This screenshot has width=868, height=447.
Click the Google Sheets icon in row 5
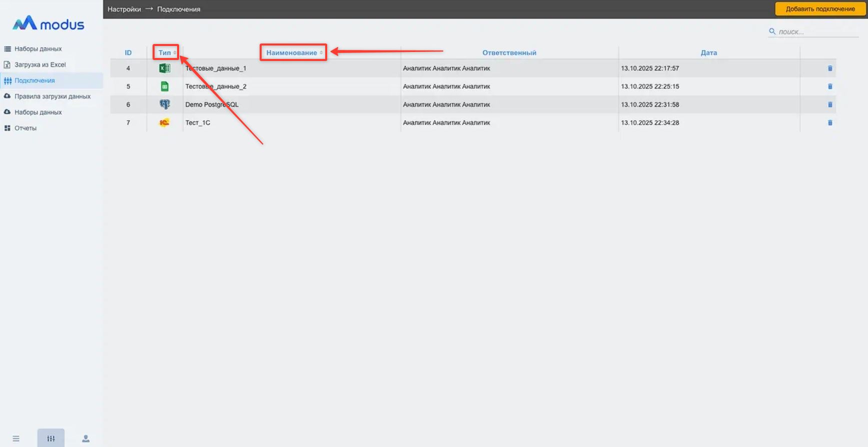[x=165, y=86]
